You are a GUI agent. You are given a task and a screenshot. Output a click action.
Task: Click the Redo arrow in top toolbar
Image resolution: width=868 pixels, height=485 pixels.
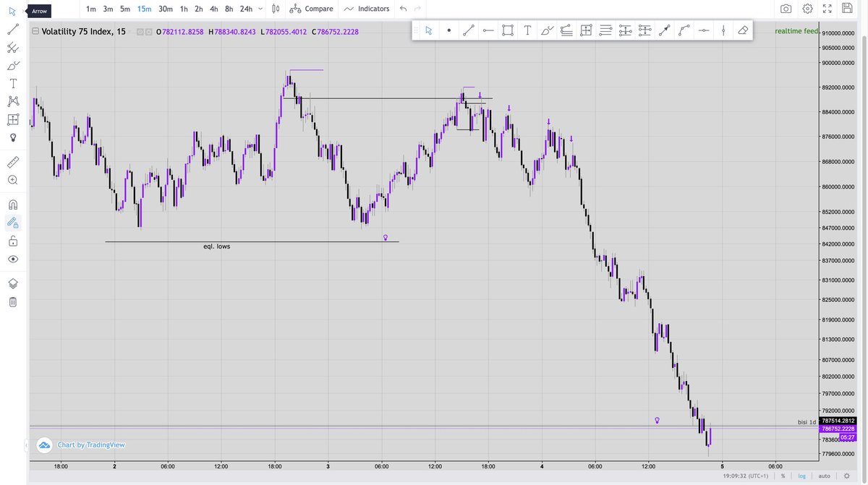point(417,9)
